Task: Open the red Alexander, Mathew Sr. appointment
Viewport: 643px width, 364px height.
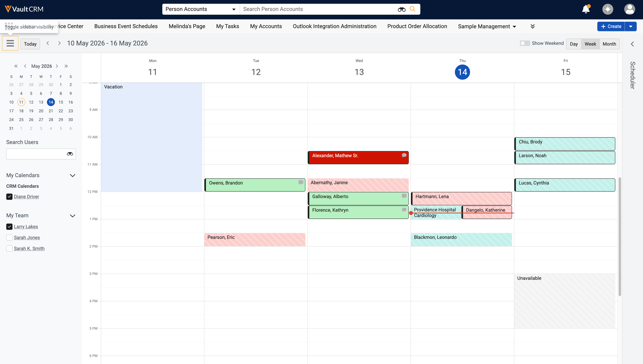Action: (358, 157)
